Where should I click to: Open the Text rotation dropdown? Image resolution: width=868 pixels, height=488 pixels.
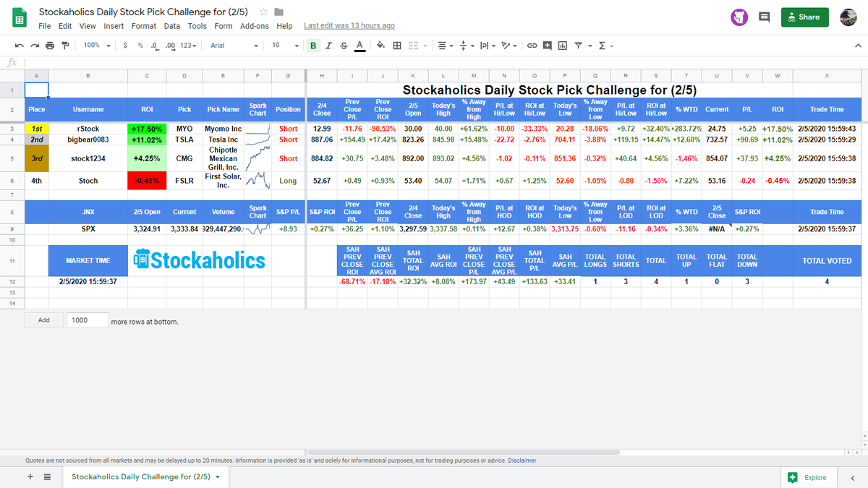[x=509, y=46]
